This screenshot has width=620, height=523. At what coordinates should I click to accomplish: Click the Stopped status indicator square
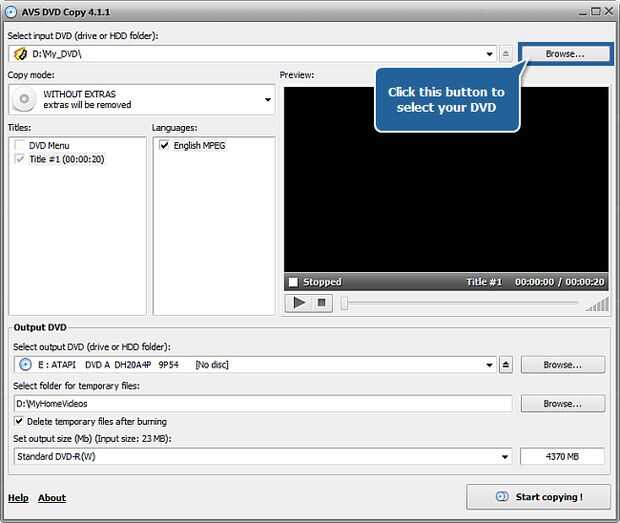point(293,282)
